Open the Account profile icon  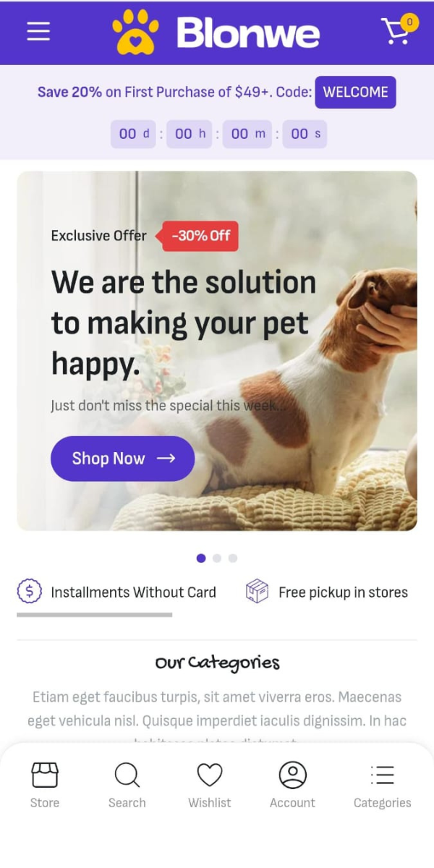coord(293,775)
